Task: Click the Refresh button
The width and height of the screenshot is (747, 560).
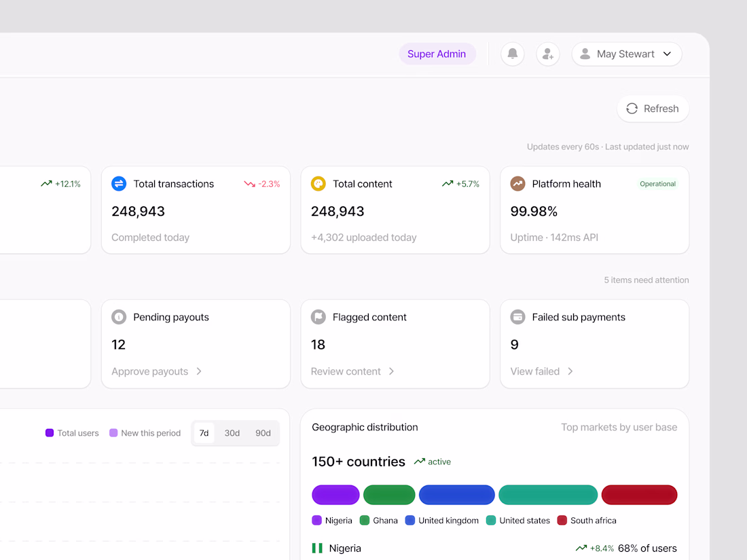Action: pos(653,109)
